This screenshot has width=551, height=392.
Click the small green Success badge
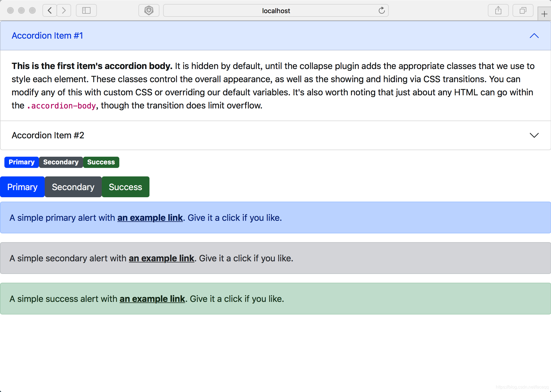[x=101, y=162]
